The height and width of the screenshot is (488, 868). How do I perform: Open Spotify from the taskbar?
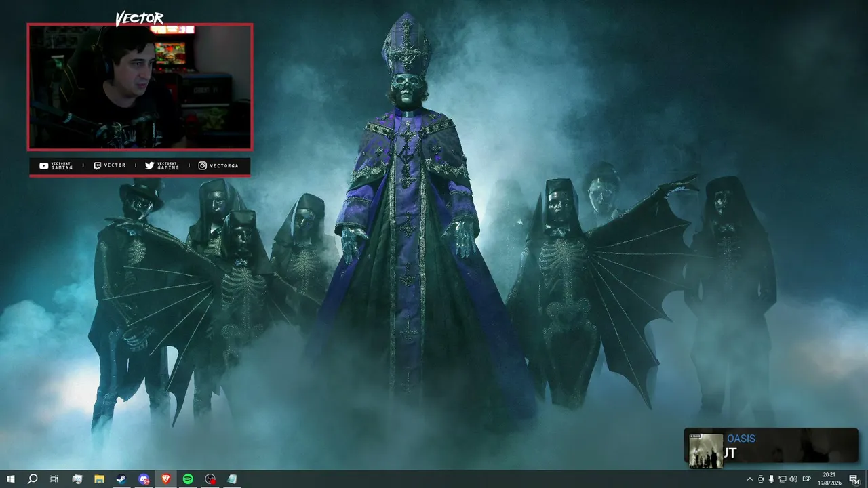(188, 479)
